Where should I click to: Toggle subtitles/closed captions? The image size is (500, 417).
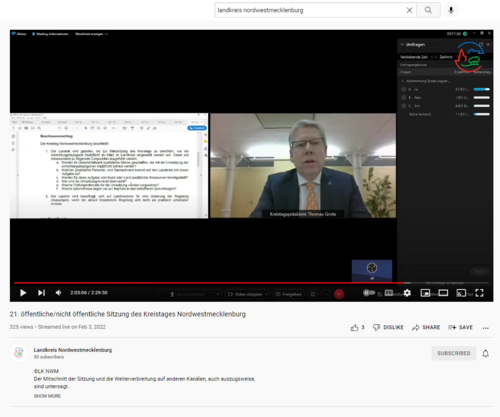pos(389,293)
